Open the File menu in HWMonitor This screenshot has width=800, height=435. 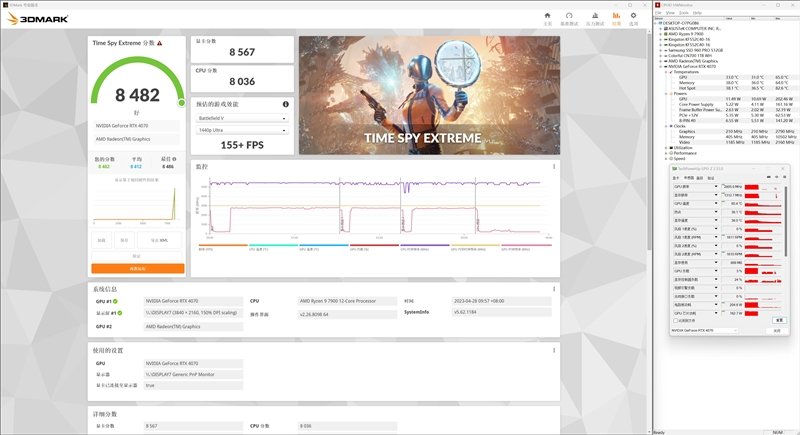(658, 13)
